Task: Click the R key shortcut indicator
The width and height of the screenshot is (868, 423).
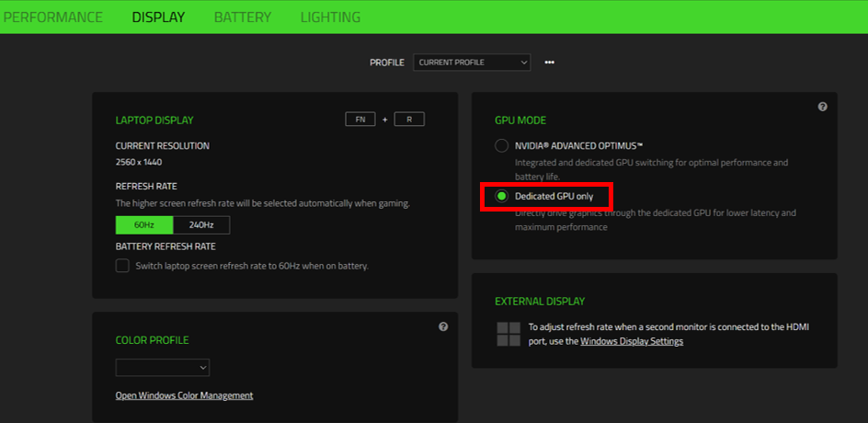Action: pos(409,120)
